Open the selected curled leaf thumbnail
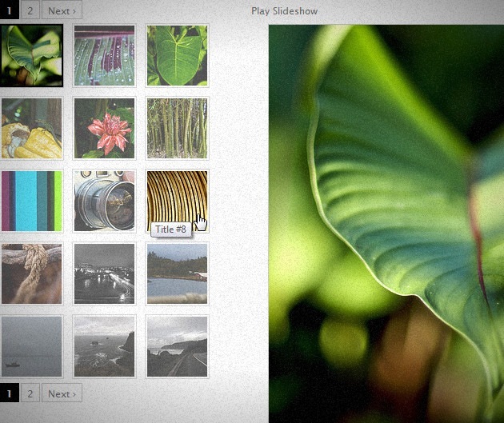The width and height of the screenshot is (504, 423). point(31,55)
